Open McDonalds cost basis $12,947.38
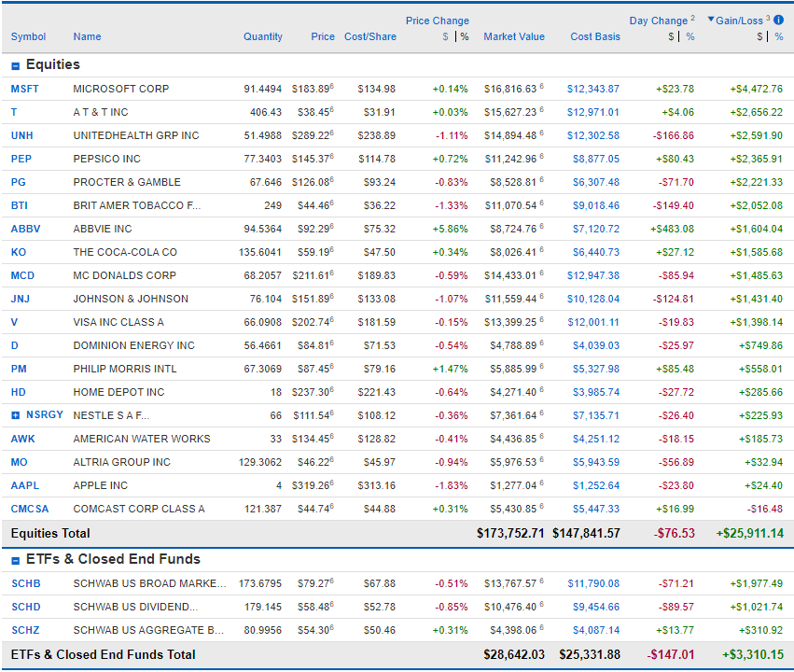Screen dimensions: 794x672 click(593, 275)
